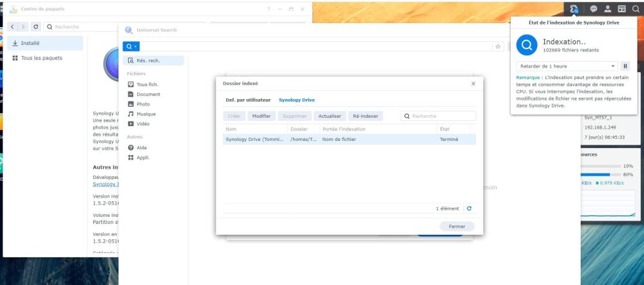Screen dimensions: 644x285
Task: Click the RAM usage bar at 80%
Action: pyautogui.click(x=600, y=174)
